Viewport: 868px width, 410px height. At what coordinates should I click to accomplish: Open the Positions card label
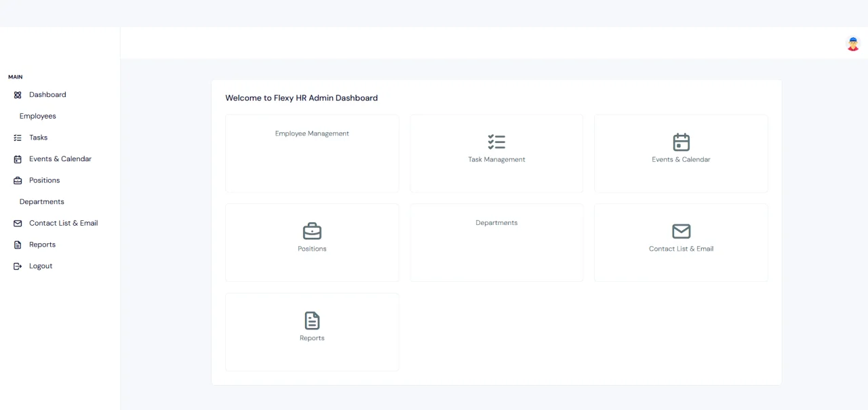(312, 249)
